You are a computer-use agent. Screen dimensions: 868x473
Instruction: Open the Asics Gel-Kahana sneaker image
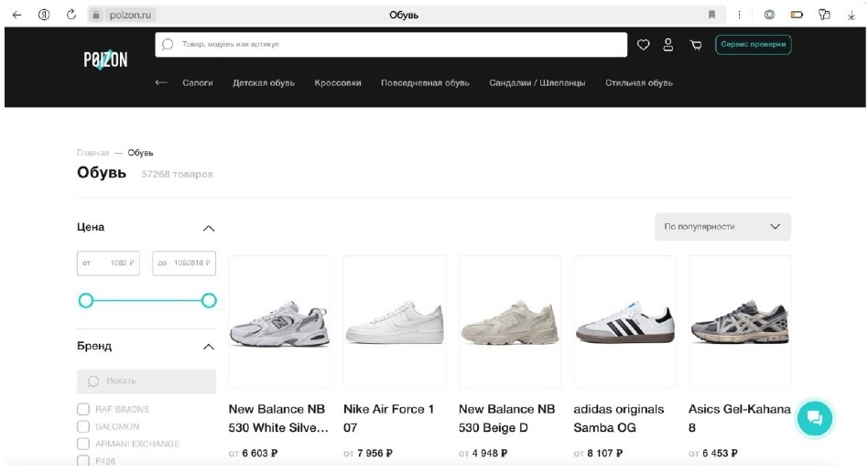click(740, 321)
